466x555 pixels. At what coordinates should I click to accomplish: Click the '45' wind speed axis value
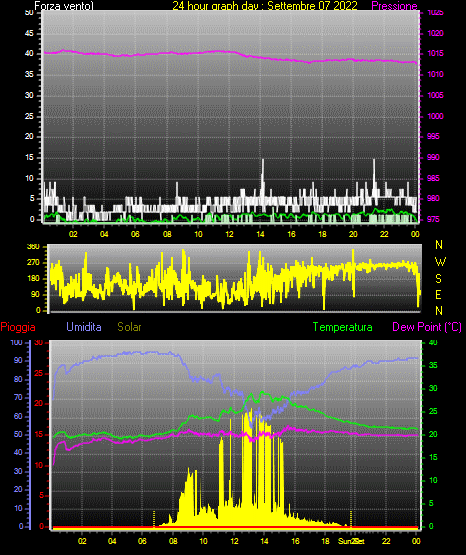[x=29, y=33]
